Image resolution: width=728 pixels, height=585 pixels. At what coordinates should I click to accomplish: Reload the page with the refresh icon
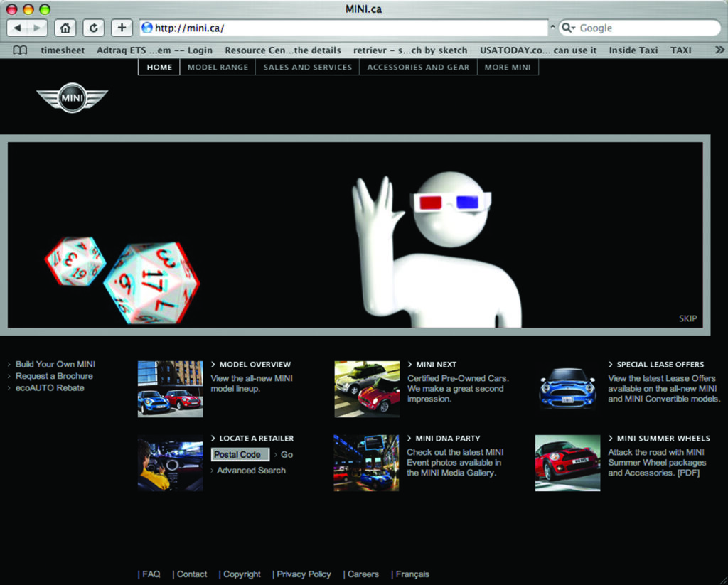93,28
